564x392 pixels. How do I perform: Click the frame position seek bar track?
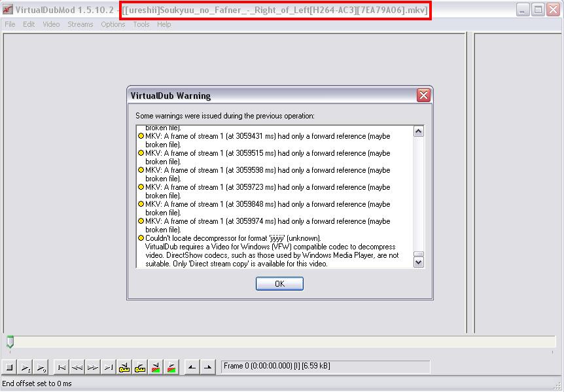(281, 342)
